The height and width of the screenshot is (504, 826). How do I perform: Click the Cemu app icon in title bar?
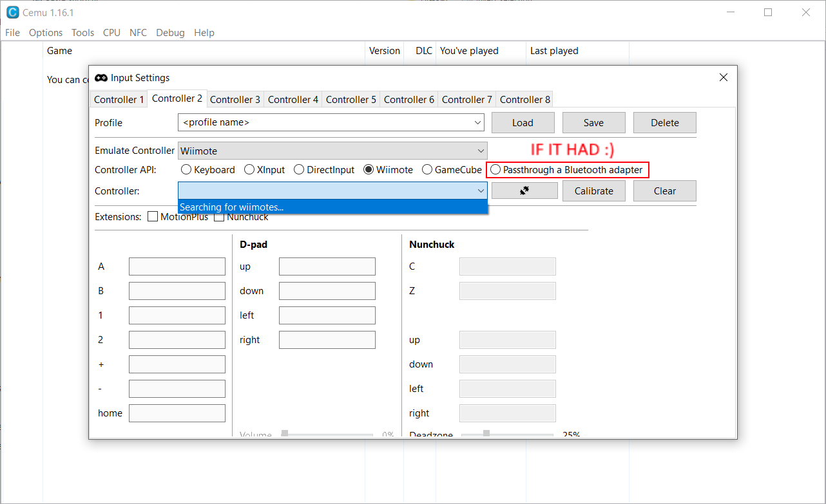pyautogui.click(x=13, y=12)
